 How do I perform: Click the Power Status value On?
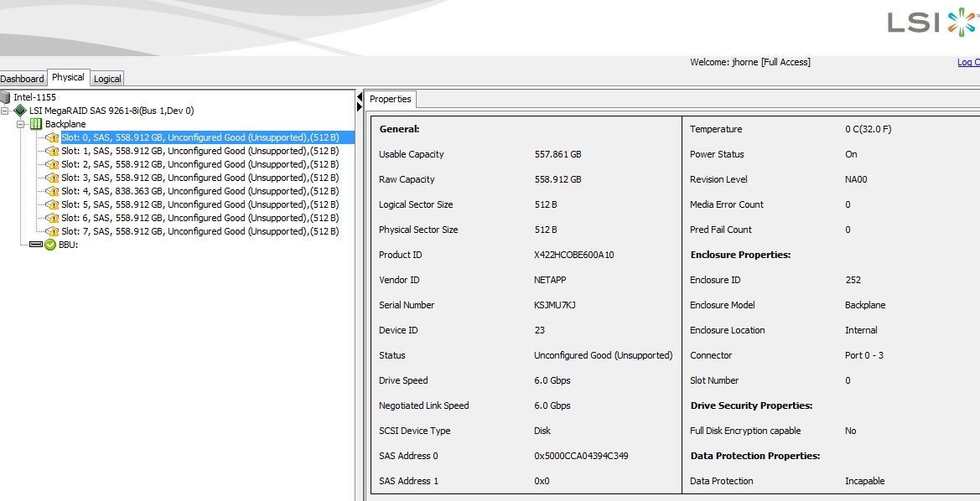tap(851, 154)
